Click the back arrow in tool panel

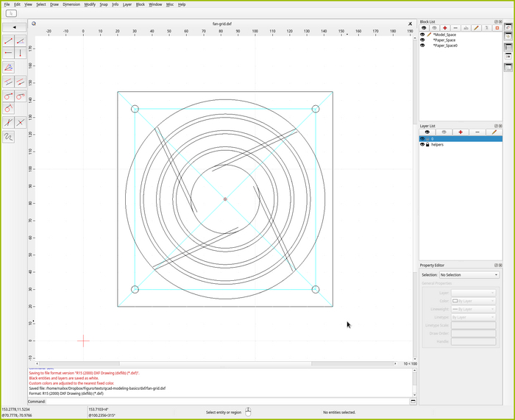pos(15,27)
